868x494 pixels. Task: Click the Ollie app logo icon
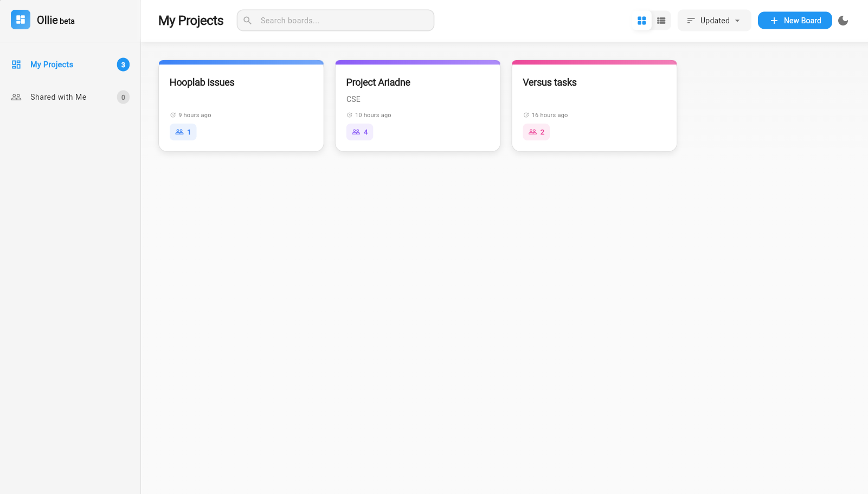(x=20, y=20)
